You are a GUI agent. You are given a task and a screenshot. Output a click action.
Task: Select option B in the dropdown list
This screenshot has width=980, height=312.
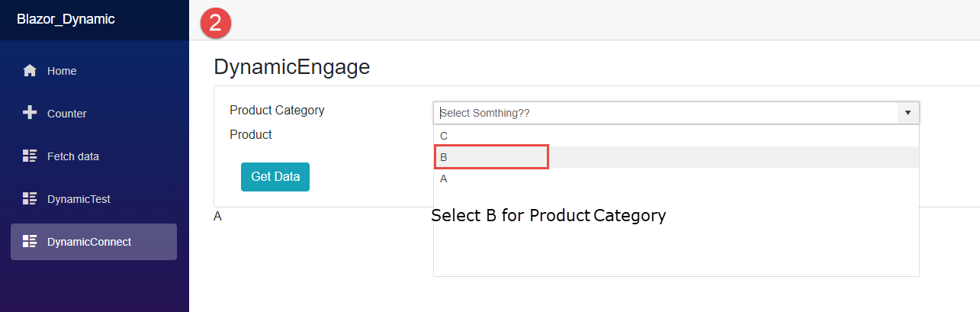point(444,157)
